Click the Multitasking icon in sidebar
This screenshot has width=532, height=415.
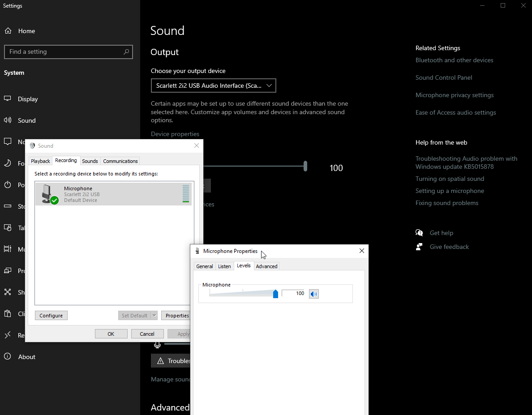8,249
